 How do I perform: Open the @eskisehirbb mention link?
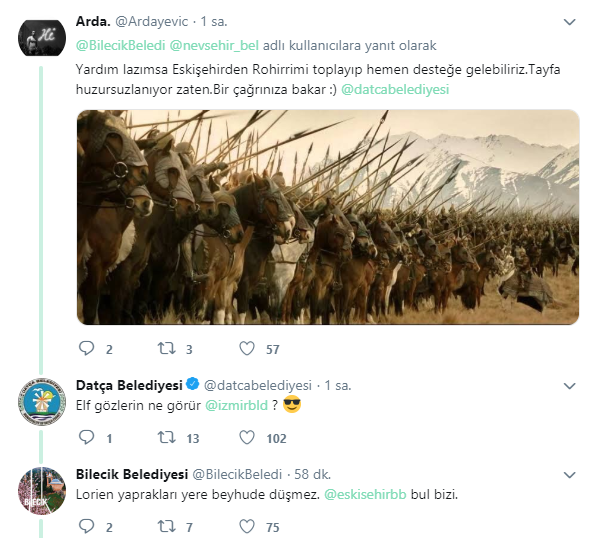click(x=365, y=495)
